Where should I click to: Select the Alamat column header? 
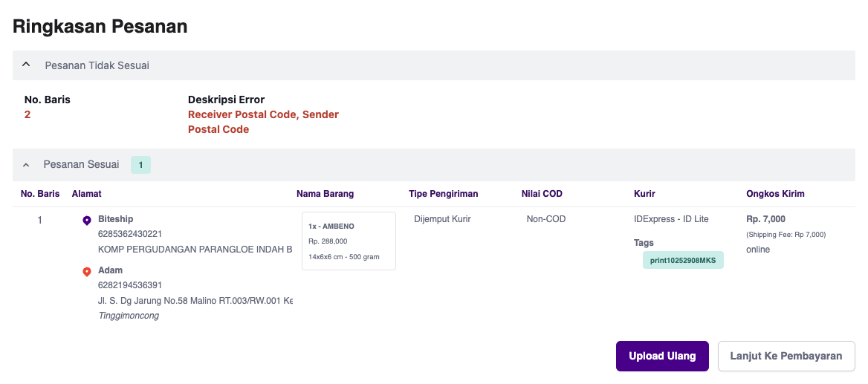(x=86, y=194)
